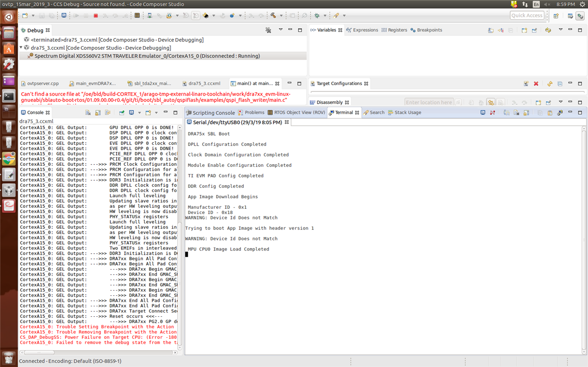588x367 pixels.
Task: Click Show Type Names icon in Variables view
Action: (x=490, y=30)
